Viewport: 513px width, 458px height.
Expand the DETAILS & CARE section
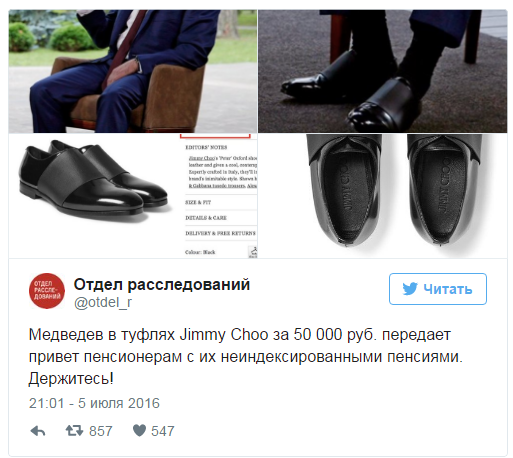[206, 218]
